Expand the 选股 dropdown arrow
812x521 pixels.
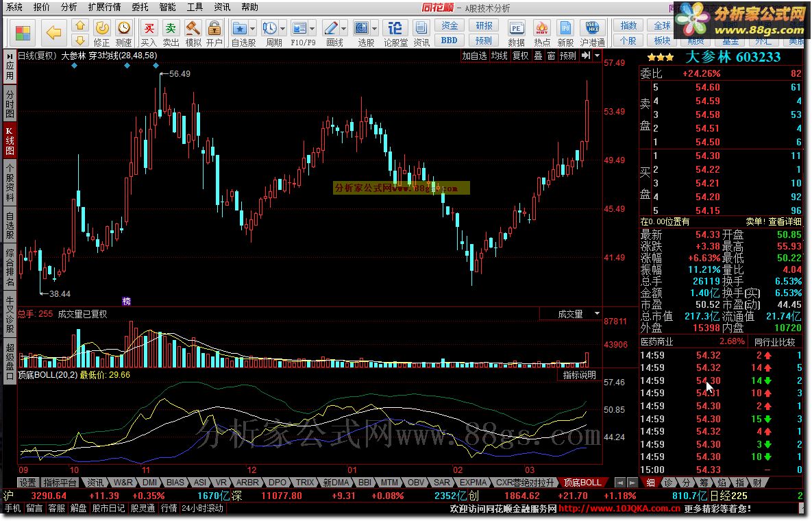374,29
